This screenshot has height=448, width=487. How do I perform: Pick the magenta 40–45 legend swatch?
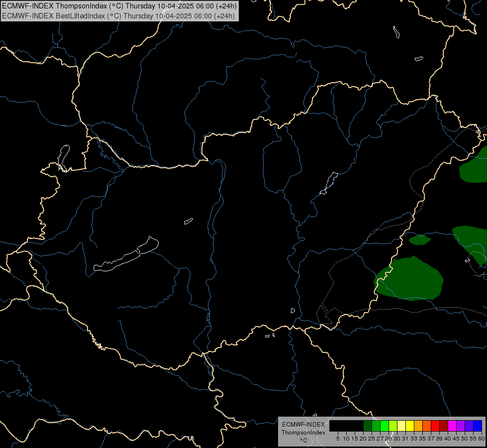point(452,426)
